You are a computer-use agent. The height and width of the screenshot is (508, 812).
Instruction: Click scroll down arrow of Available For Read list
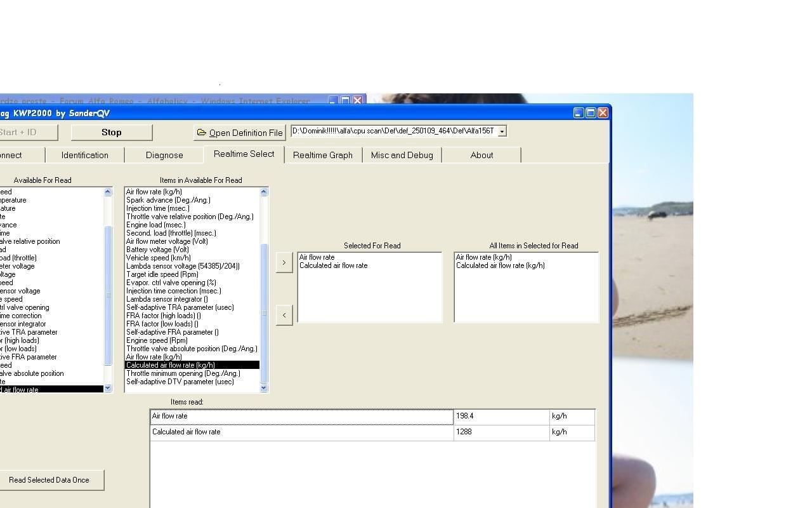(x=107, y=388)
